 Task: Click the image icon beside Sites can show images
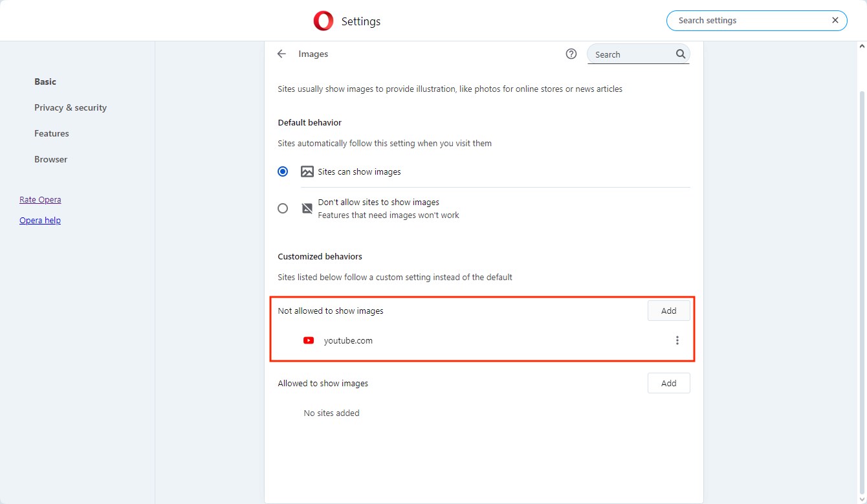(x=307, y=171)
